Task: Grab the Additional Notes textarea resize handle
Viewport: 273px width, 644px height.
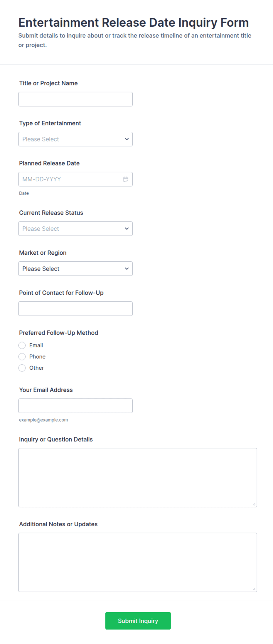Action: (254, 589)
